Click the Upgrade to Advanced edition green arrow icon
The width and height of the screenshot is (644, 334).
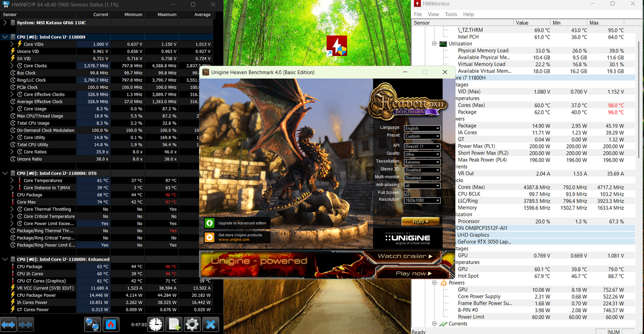click(x=209, y=223)
